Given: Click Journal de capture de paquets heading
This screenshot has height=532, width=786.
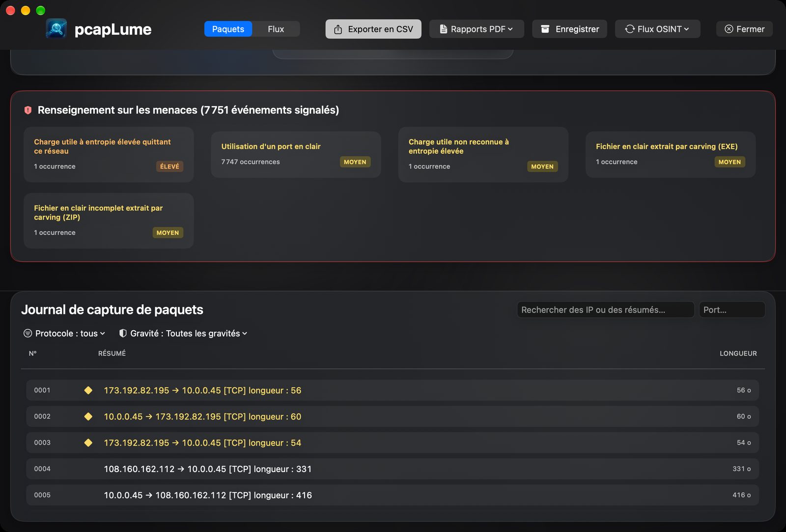Looking at the screenshot, I should (x=112, y=310).
